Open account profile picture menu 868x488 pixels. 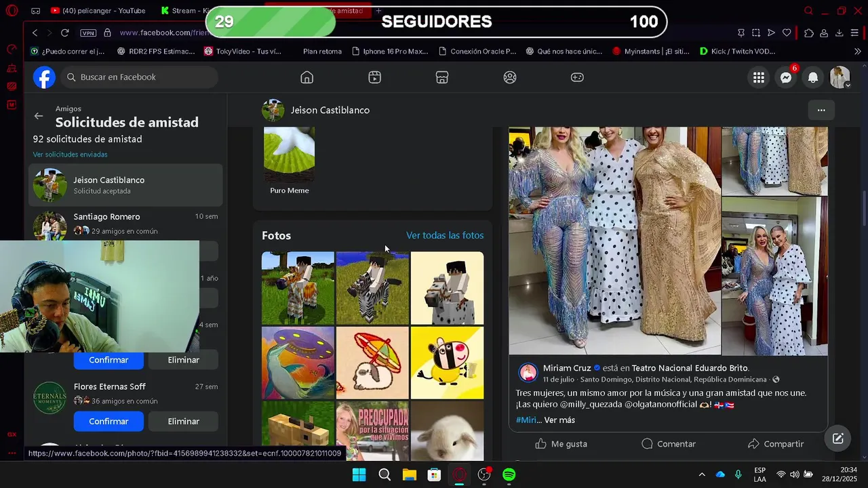[840, 77]
